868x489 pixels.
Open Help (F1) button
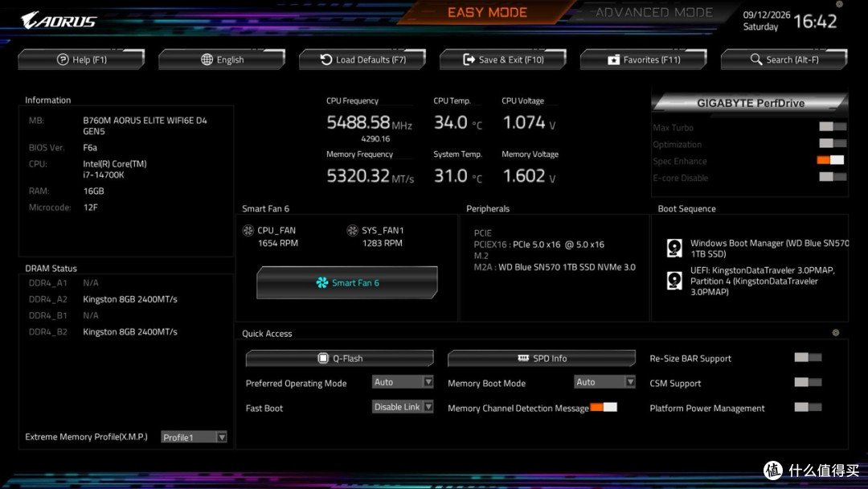point(81,60)
